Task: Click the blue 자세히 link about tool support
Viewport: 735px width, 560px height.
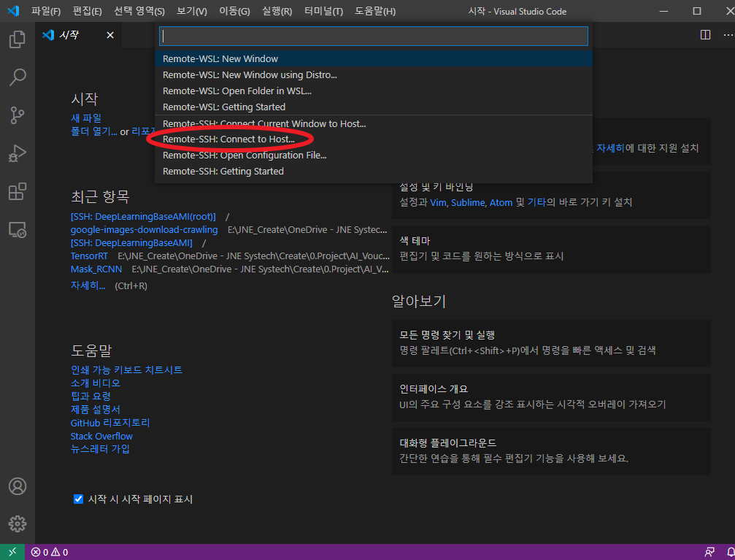Action: [x=610, y=148]
